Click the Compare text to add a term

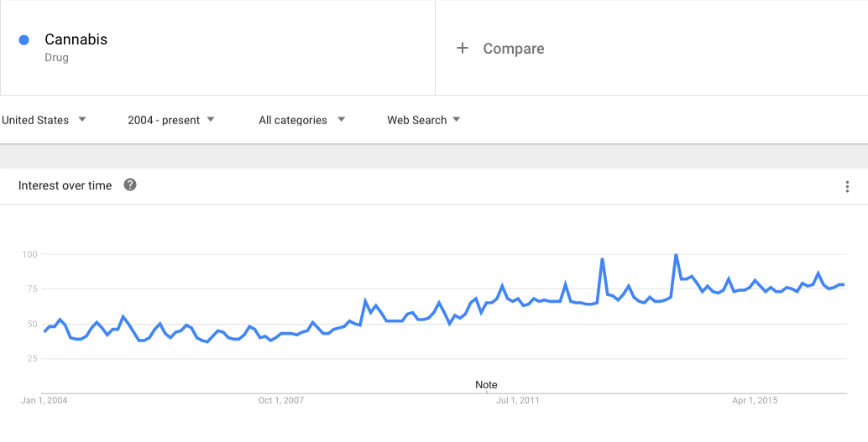click(514, 49)
